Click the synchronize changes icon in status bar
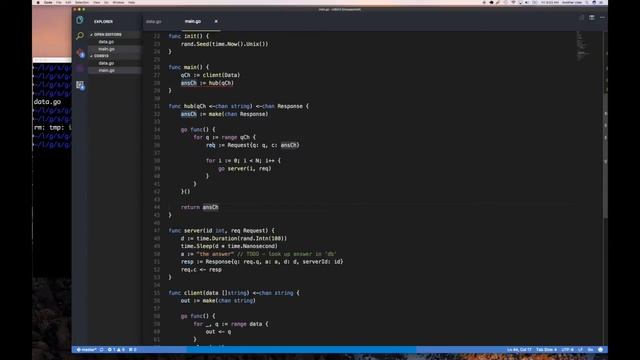 coord(102,350)
